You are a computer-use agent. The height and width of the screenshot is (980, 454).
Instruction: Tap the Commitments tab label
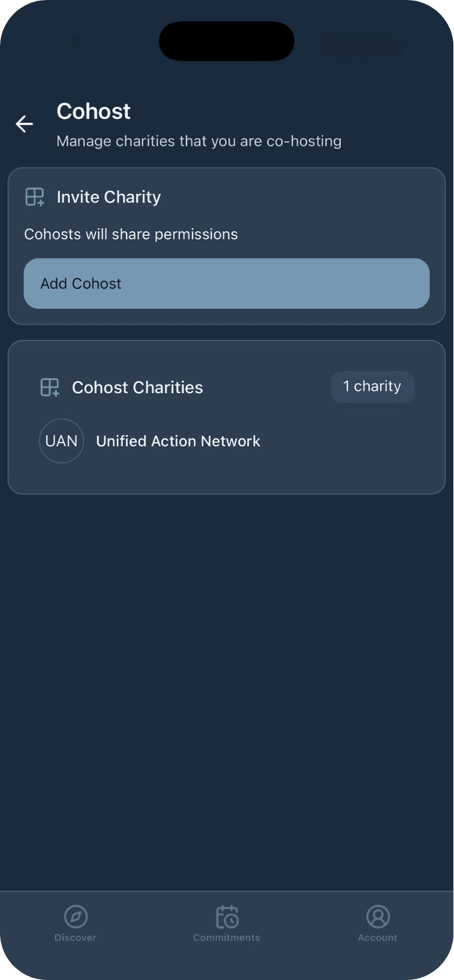226,938
